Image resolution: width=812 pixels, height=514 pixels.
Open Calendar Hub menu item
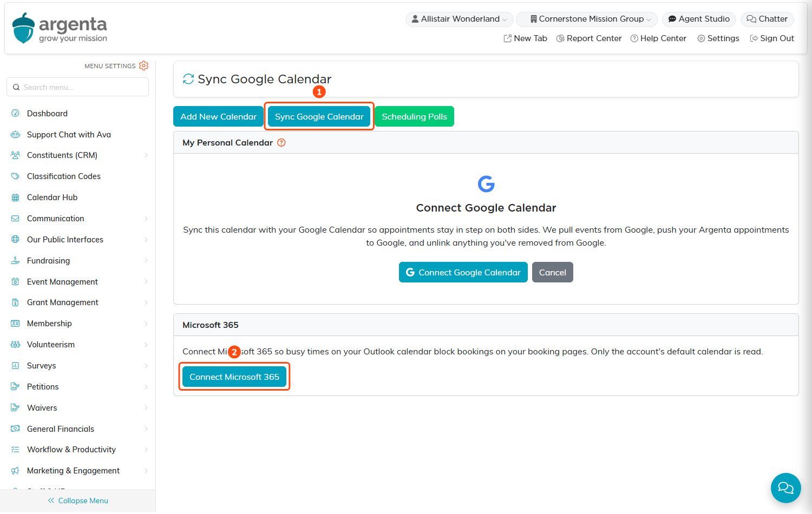click(x=52, y=197)
